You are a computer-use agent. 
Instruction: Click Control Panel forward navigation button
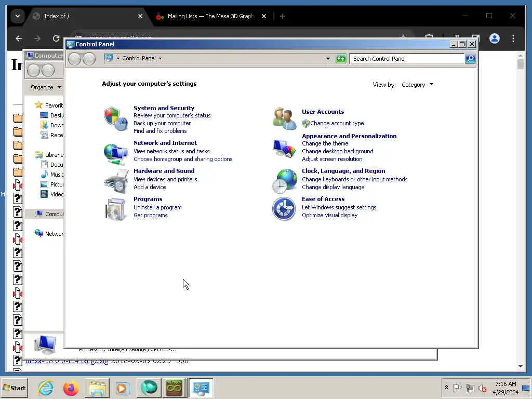[x=89, y=59]
